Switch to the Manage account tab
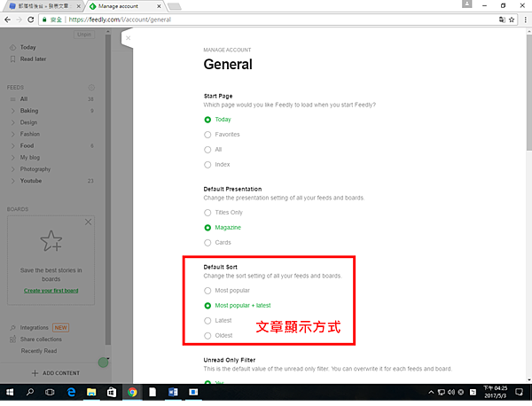The height and width of the screenshot is (406, 532). [x=124, y=6]
